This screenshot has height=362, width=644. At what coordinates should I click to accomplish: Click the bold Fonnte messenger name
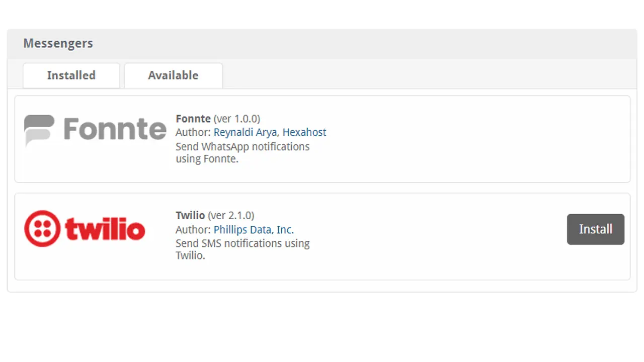tap(193, 119)
